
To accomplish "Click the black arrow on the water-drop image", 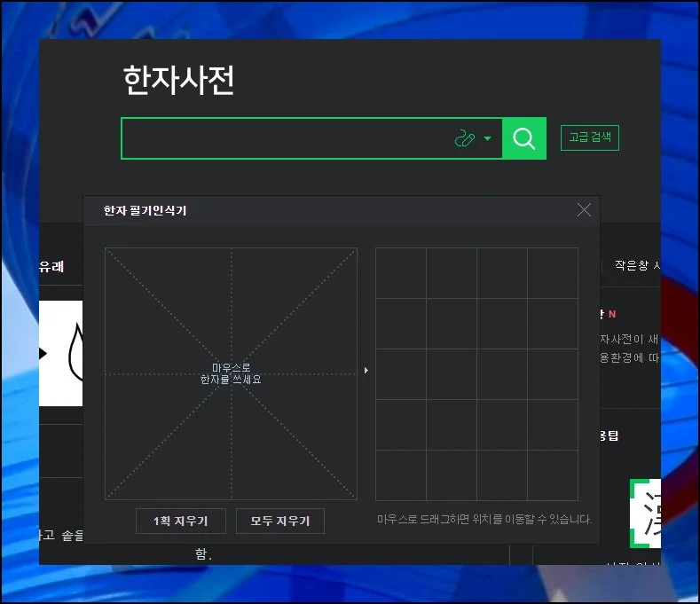I will [x=43, y=354].
